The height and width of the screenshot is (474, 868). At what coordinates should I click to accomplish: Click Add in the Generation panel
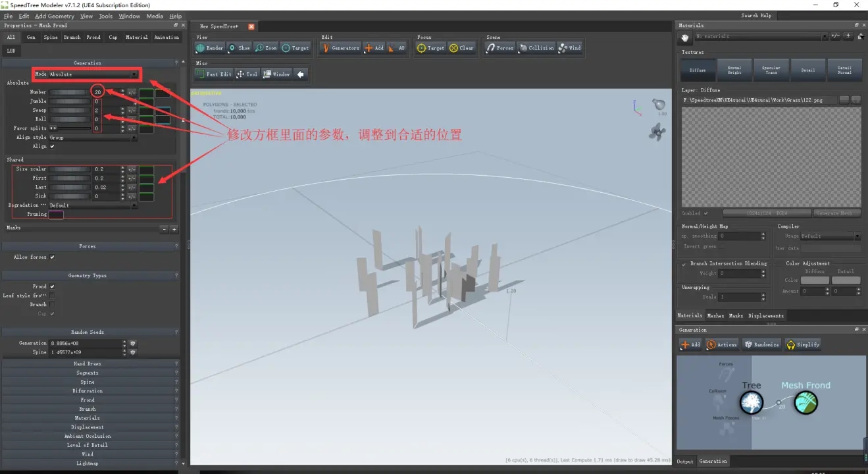(691, 344)
